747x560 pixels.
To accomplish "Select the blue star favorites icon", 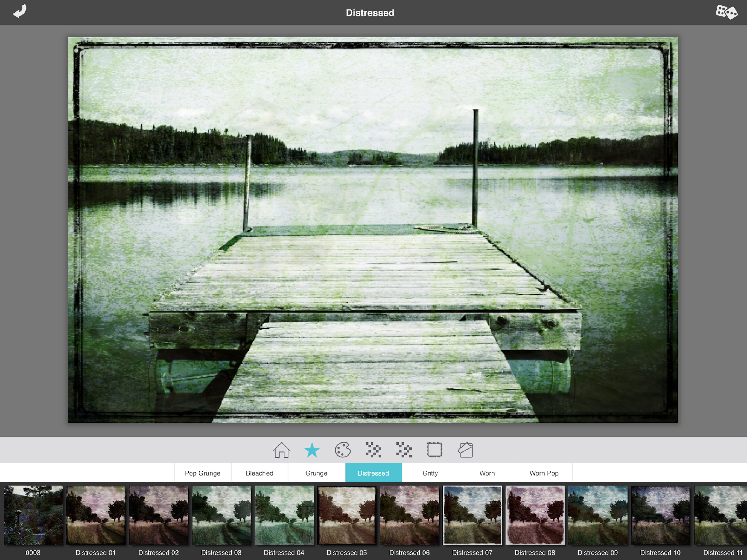I will coord(312,450).
